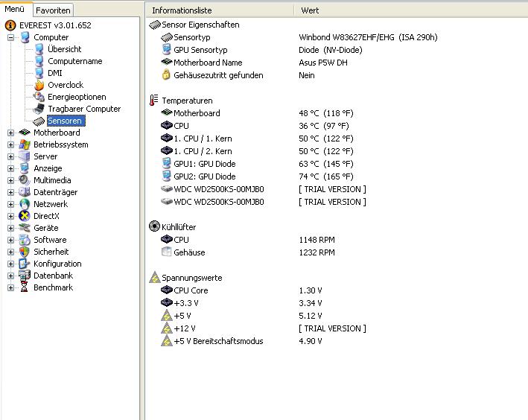
Task: Click the Tragbarer Computer laptop icon
Action: coord(39,109)
